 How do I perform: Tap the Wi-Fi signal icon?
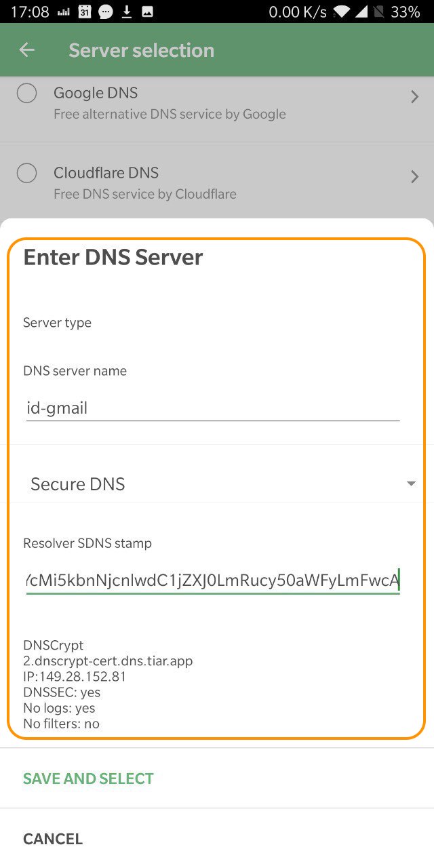click(x=342, y=12)
